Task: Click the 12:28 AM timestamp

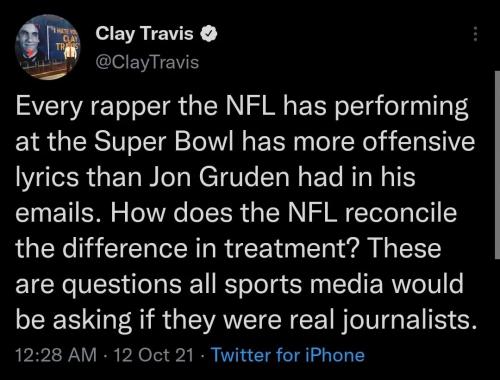Action: [56, 355]
